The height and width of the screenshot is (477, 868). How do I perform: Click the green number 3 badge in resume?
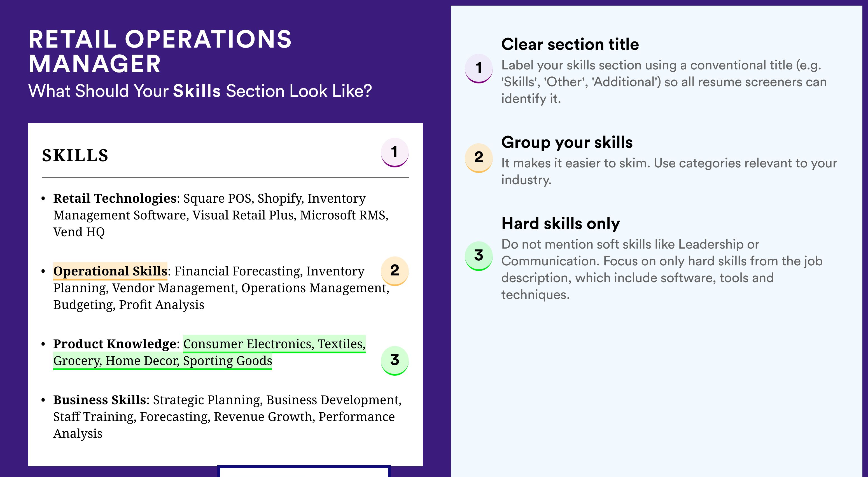coord(395,361)
